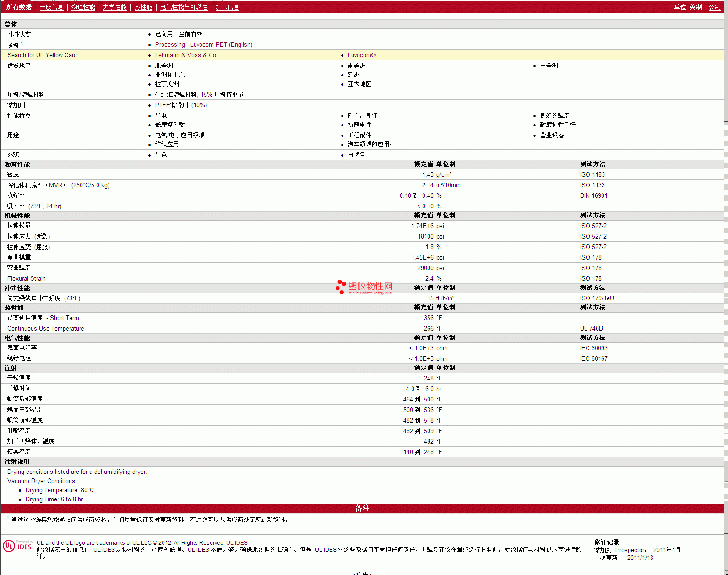Click 北美洲 in 供货地区 list

pos(164,65)
